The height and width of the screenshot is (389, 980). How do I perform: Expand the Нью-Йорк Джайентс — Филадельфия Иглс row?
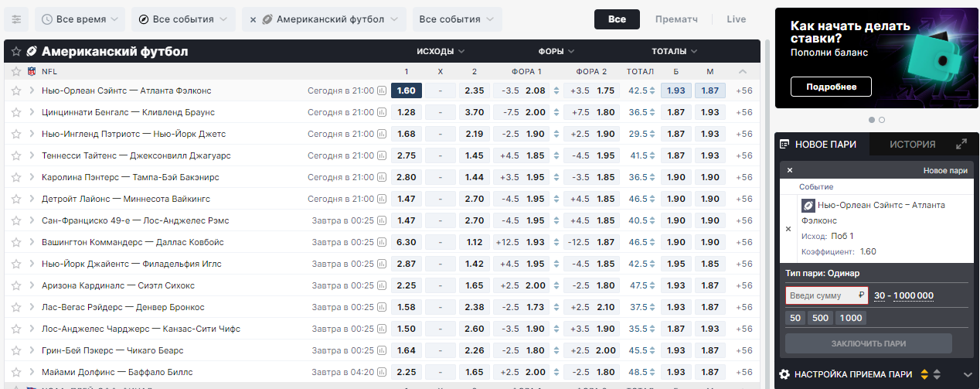coord(32,264)
